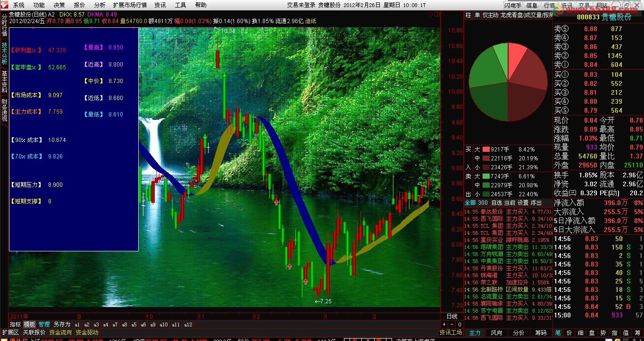Select template slot a12
This screenshot has width=644, height=341.
188,324
